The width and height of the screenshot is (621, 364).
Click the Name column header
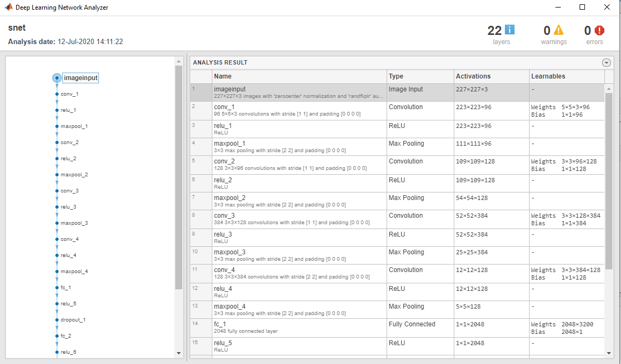pyautogui.click(x=299, y=76)
